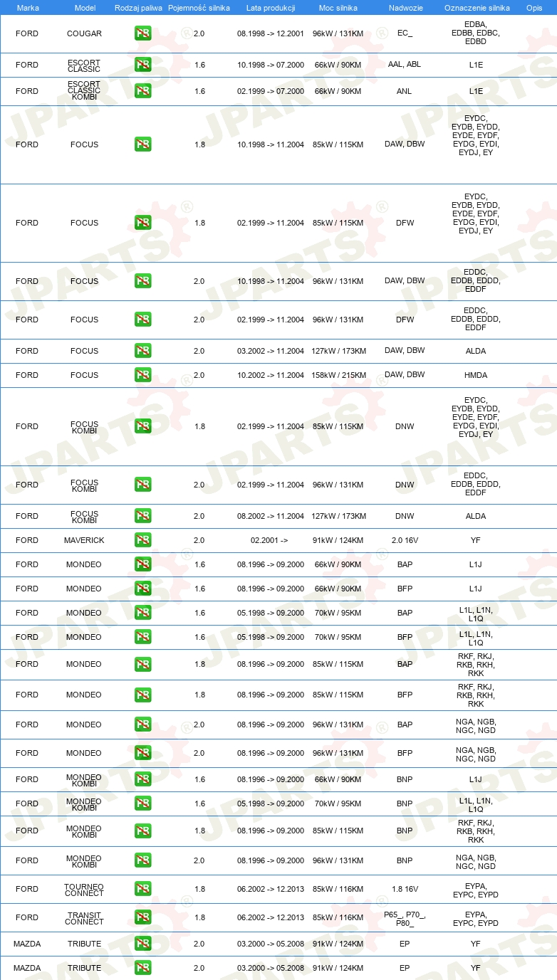Click the 'Model' column header
This screenshot has height=980, width=557.
point(85,7)
